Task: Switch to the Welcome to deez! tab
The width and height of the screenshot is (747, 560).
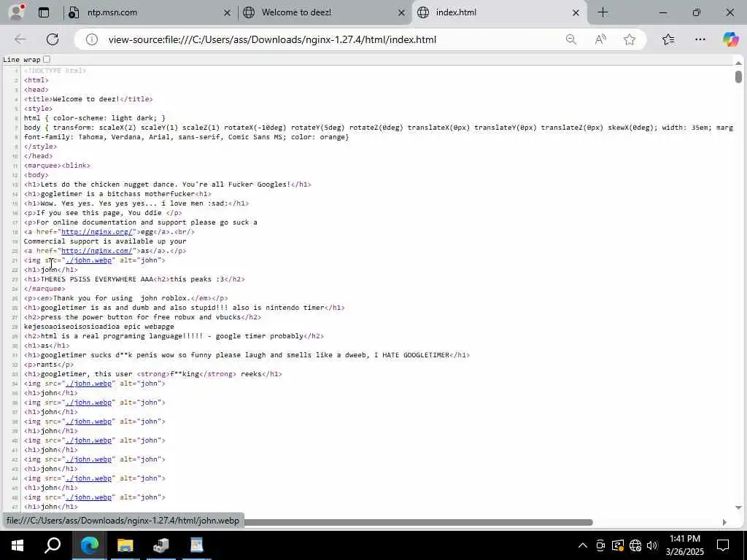Action: tap(325, 13)
